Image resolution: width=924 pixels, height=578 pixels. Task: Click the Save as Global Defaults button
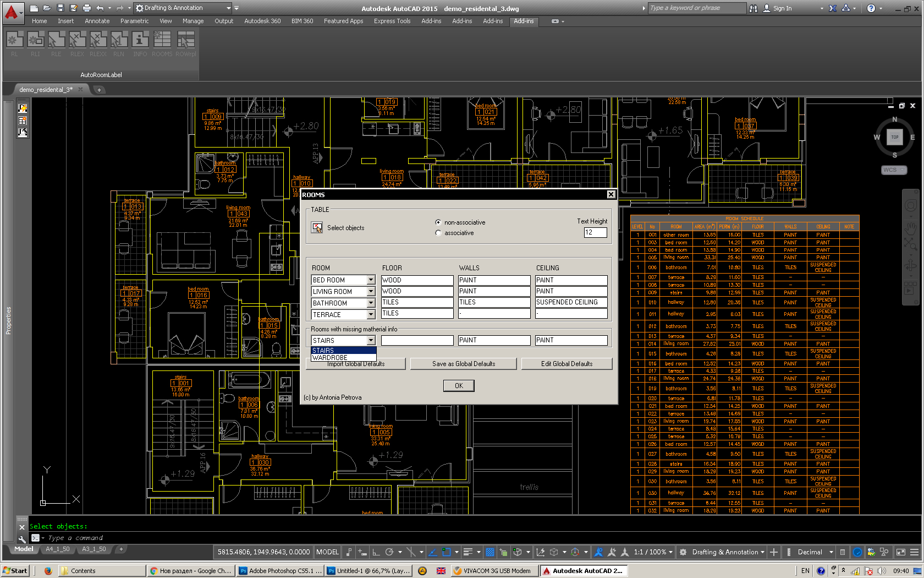click(x=463, y=364)
